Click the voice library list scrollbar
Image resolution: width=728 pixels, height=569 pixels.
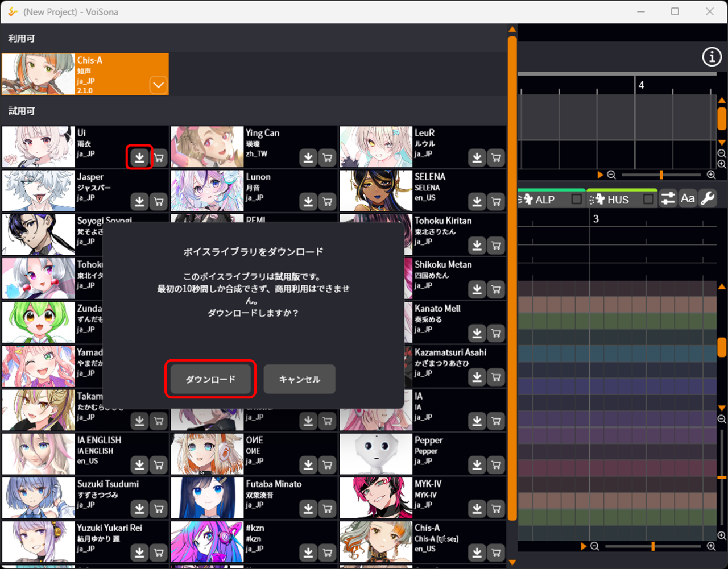(x=512, y=279)
